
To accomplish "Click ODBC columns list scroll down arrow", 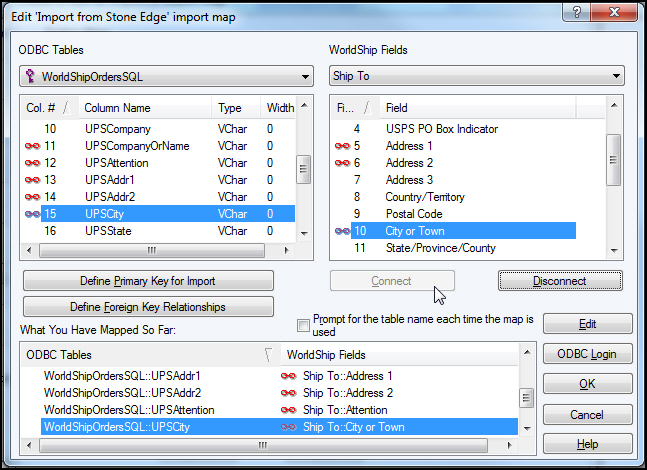I will [304, 234].
